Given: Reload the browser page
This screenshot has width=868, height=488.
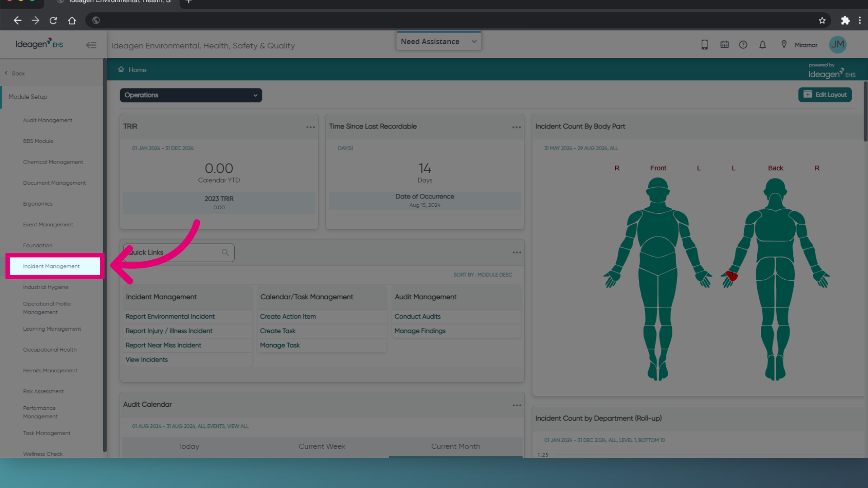Looking at the screenshot, I should pos(53,20).
